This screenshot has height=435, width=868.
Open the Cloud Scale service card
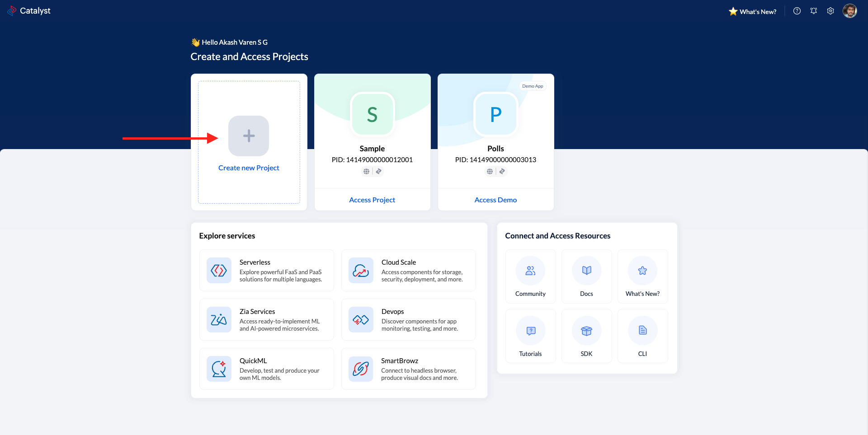pos(408,271)
